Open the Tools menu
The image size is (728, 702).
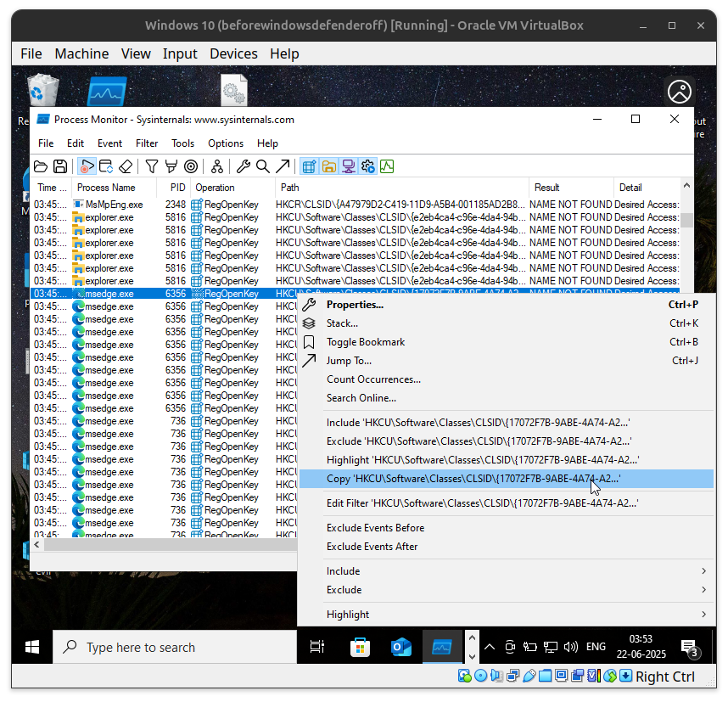pos(182,143)
